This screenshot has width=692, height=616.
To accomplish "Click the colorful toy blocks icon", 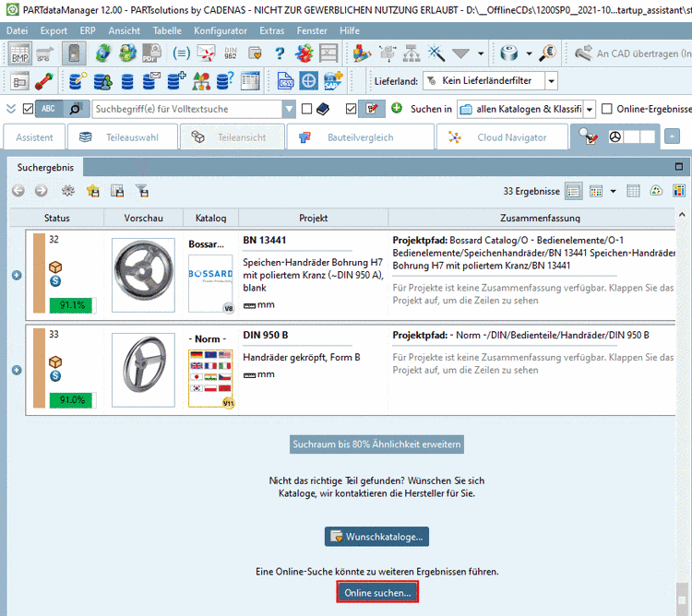I will point(362,53).
